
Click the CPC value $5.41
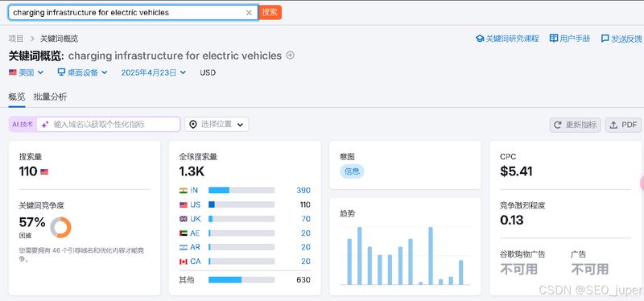pyautogui.click(x=516, y=171)
